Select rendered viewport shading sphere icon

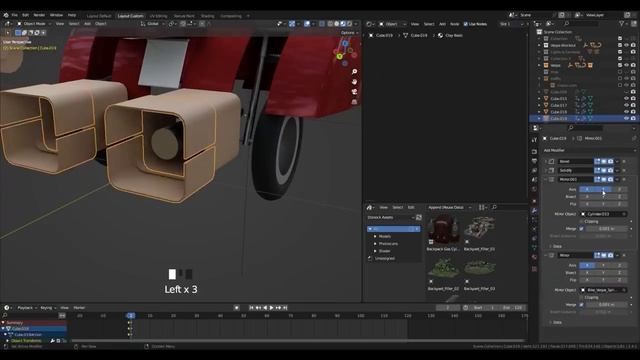(349, 24)
